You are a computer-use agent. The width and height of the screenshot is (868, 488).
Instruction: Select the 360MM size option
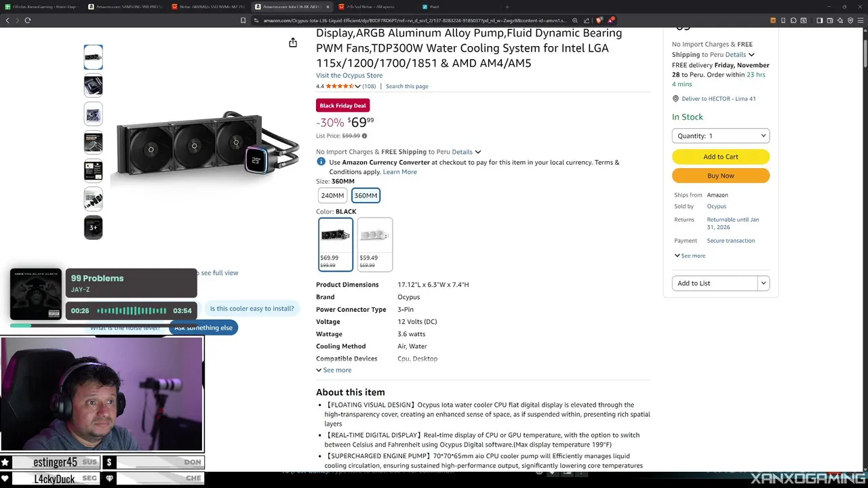click(x=366, y=195)
